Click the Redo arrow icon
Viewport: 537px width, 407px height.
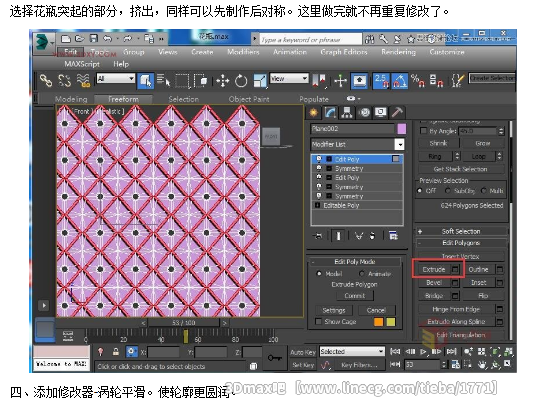point(128,39)
